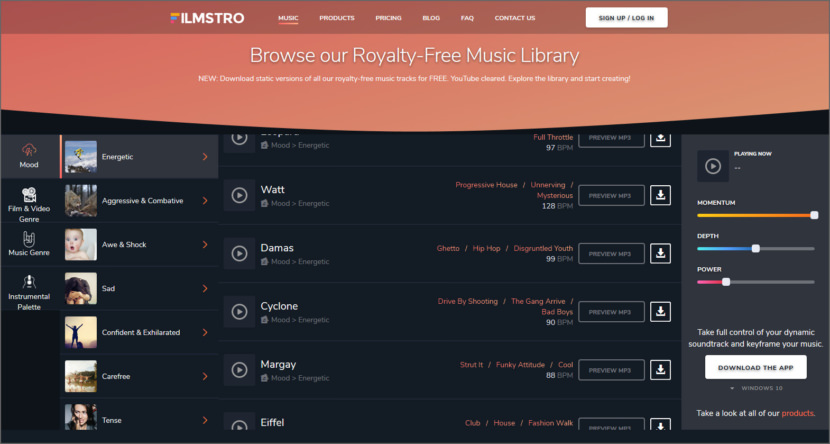This screenshot has height=444, width=830.
Task: Select the Sad mood thumbnail
Action: coord(80,288)
